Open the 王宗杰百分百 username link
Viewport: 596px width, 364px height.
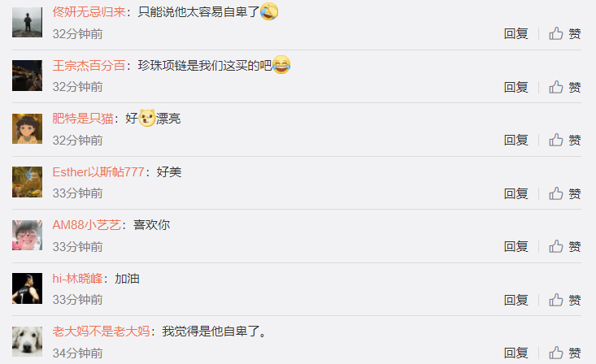click(x=89, y=65)
